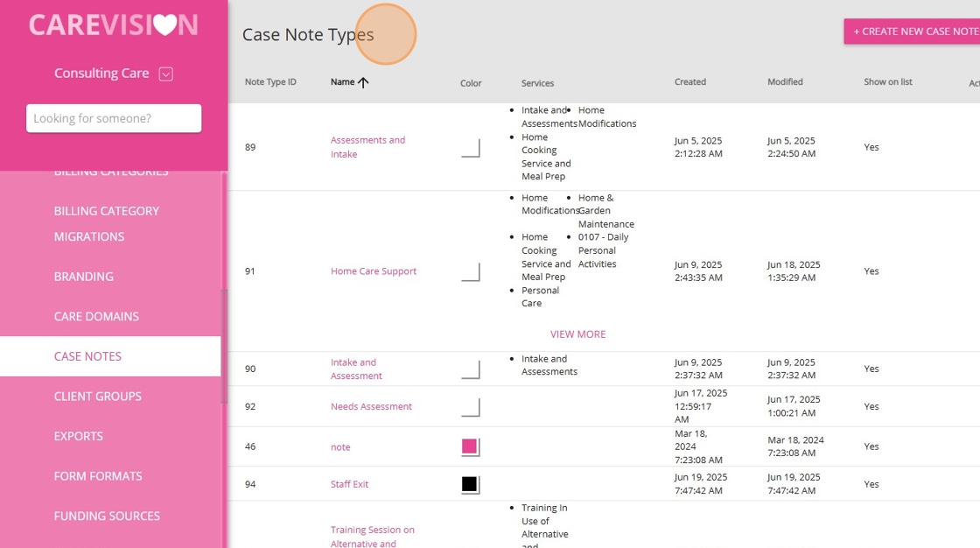Click the color swatch for Home Care Support
Screen dimensions: 980x548
[471, 272]
